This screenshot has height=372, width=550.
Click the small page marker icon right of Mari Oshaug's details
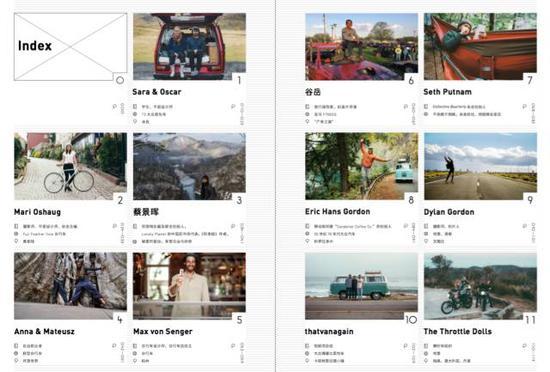click(x=115, y=226)
